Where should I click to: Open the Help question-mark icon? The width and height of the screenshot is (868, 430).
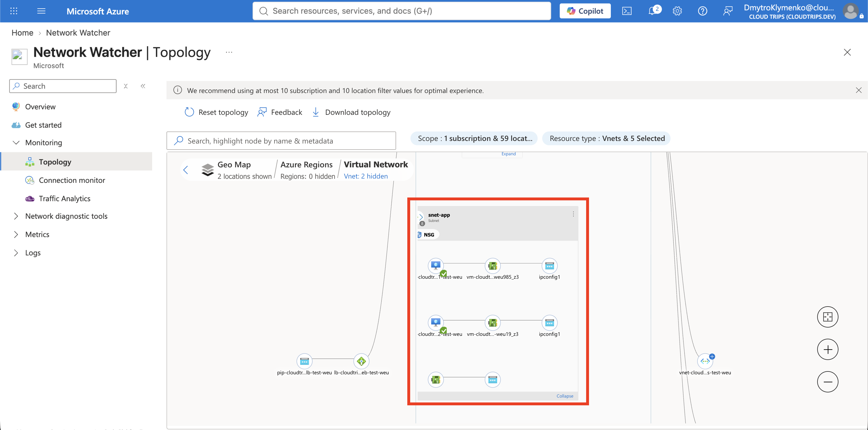click(702, 11)
